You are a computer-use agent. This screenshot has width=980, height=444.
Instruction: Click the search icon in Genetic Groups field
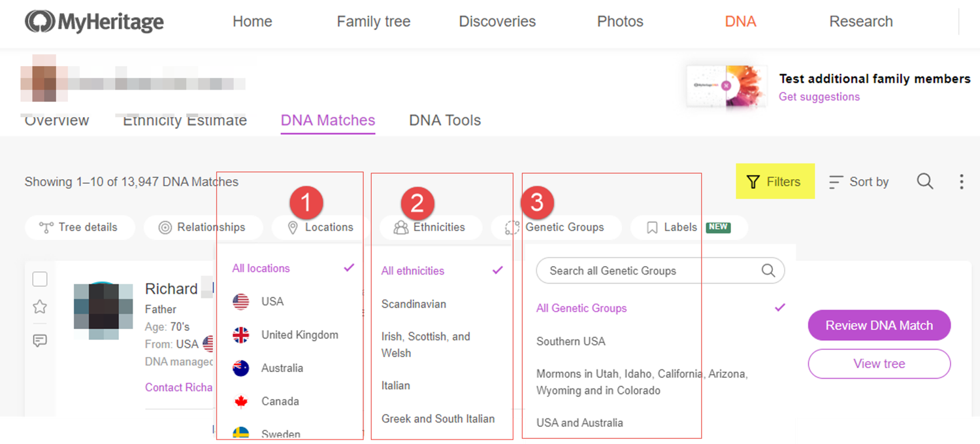(x=768, y=271)
